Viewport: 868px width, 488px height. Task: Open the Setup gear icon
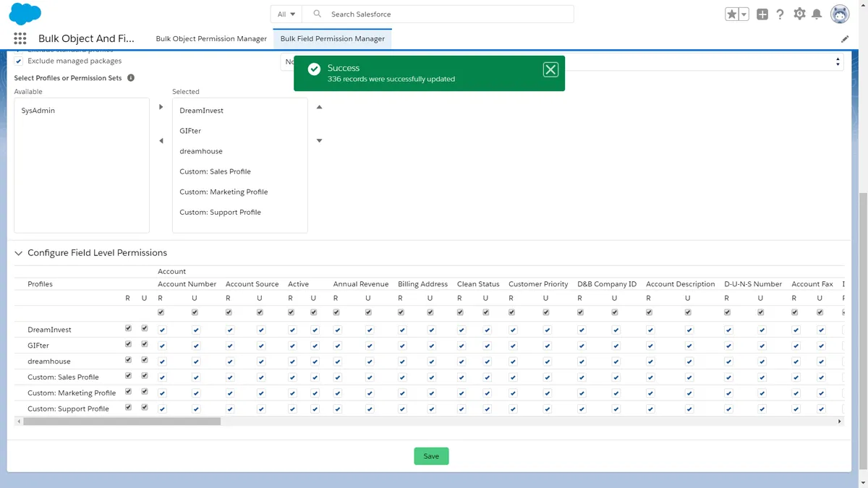pos(799,14)
